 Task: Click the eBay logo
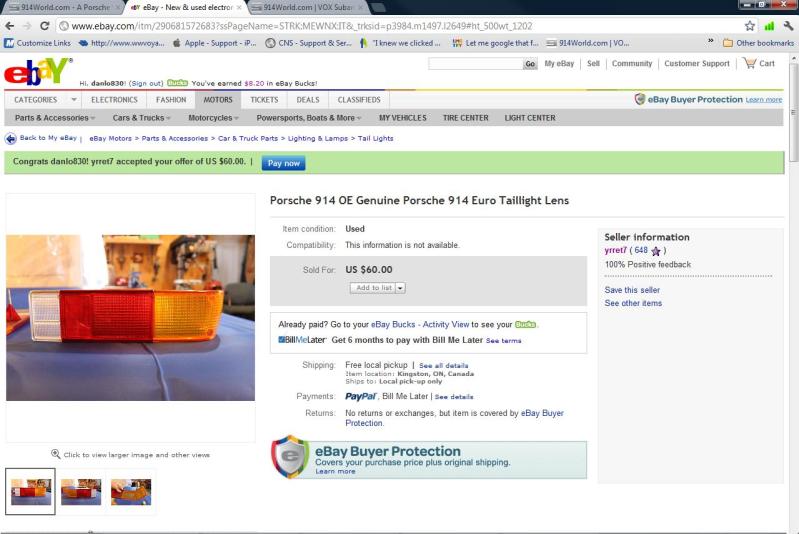(x=37, y=71)
